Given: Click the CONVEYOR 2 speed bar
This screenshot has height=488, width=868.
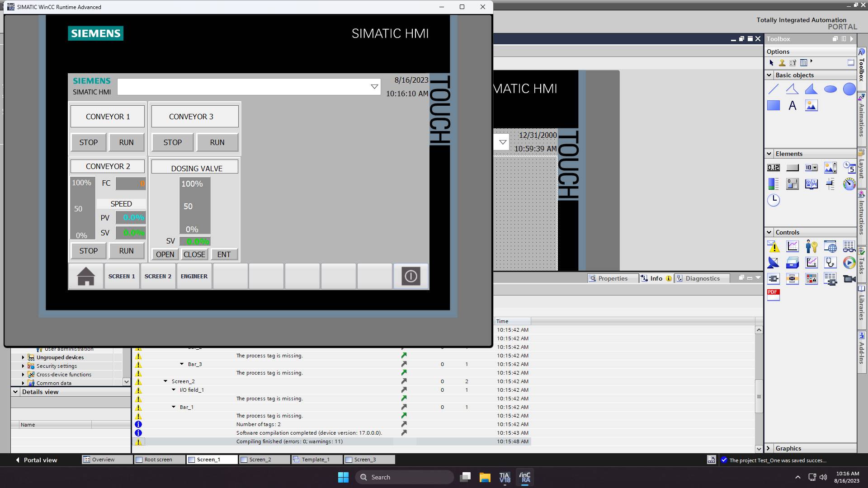Looking at the screenshot, I should (x=83, y=208).
